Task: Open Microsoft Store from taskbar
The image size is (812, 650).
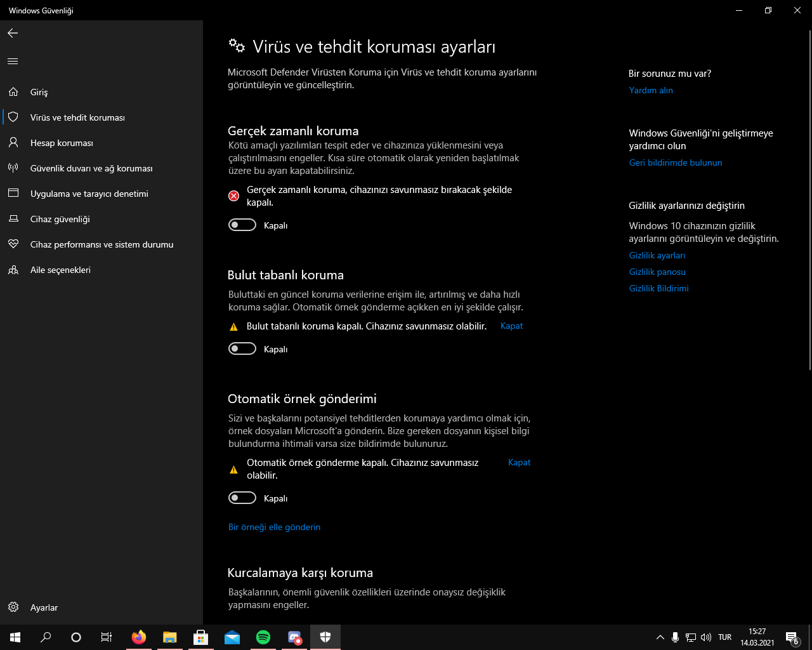Action: point(200,637)
